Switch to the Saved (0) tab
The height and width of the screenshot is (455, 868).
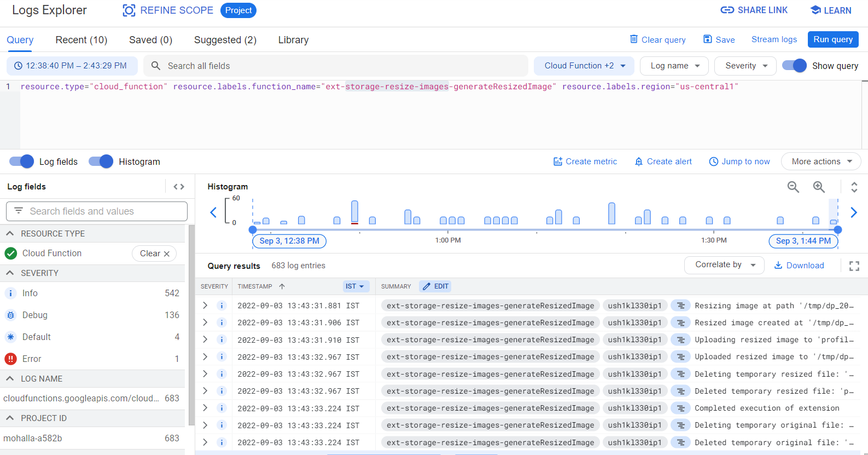coord(150,40)
